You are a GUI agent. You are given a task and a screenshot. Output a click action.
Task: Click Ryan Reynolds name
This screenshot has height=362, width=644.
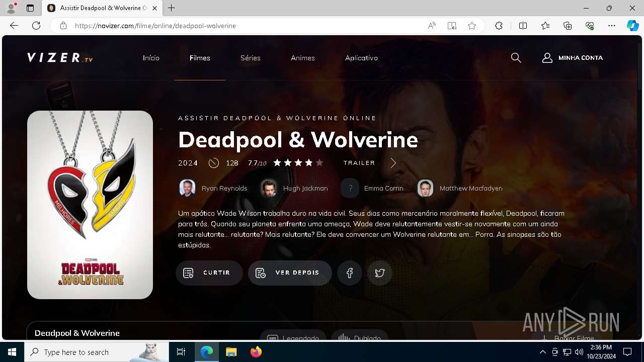[x=224, y=188]
